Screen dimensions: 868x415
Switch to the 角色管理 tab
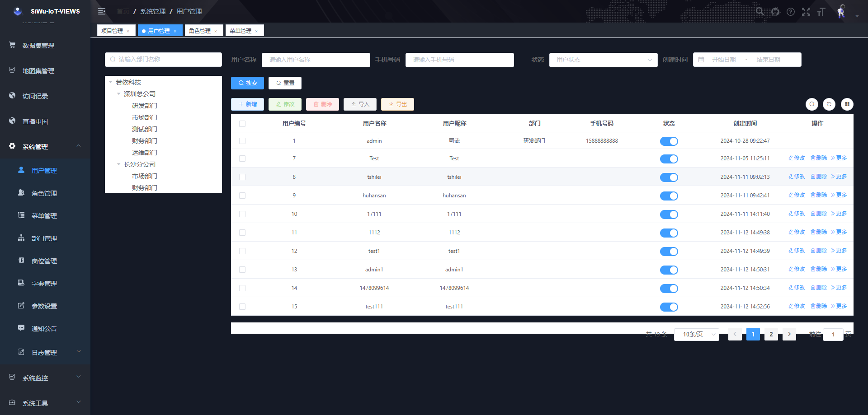point(200,31)
